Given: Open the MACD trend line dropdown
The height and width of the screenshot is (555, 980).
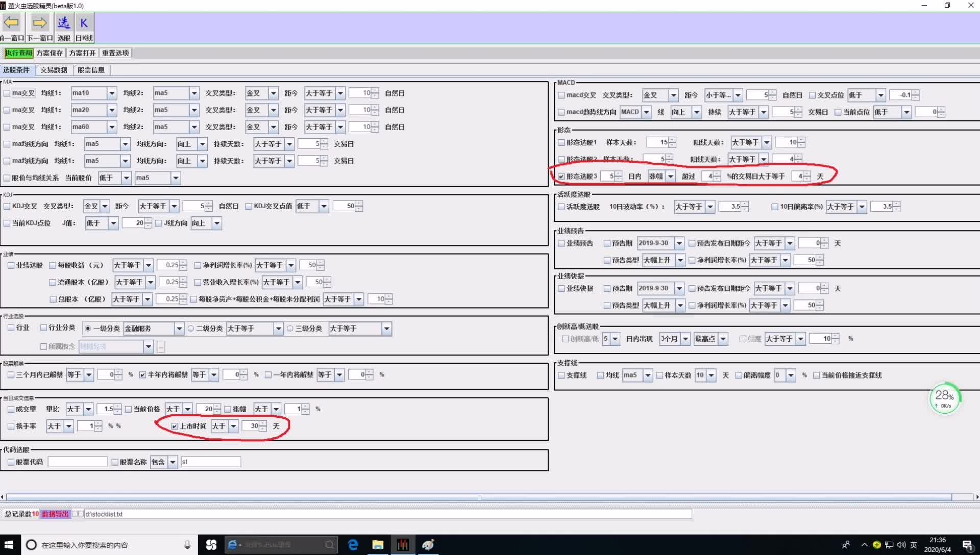Looking at the screenshot, I should pyautogui.click(x=646, y=112).
